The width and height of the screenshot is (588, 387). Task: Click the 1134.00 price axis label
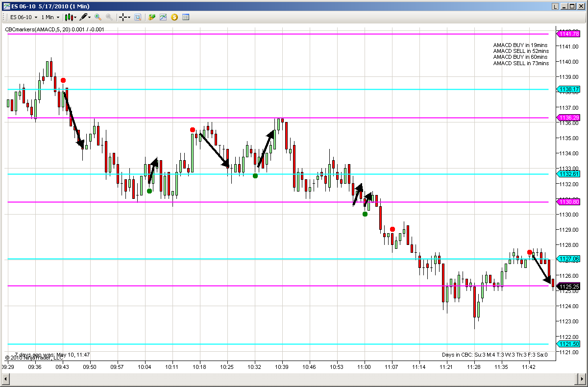click(569, 153)
